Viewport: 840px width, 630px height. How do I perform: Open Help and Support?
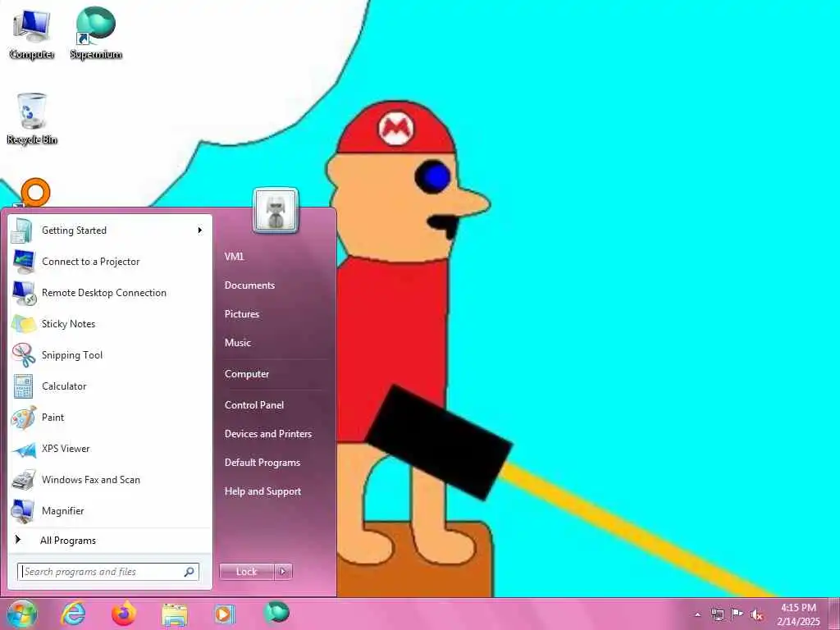point(262,491)
